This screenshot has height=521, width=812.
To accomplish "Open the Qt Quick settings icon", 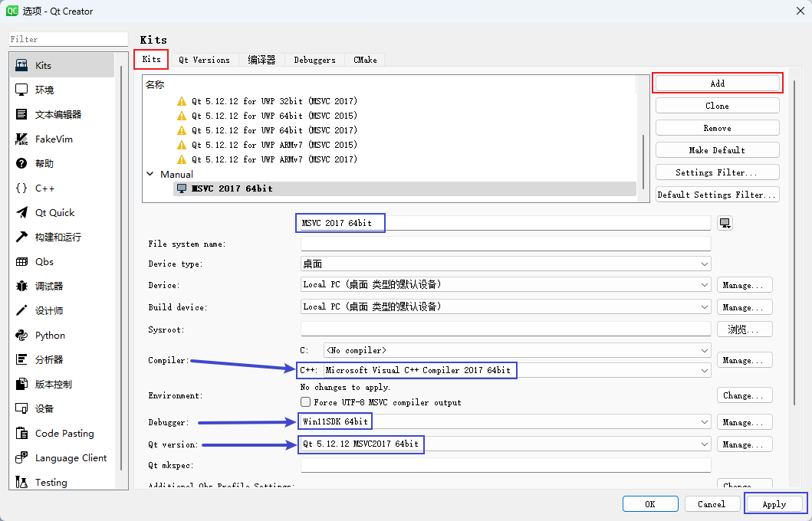I will (x=21, y=213).
